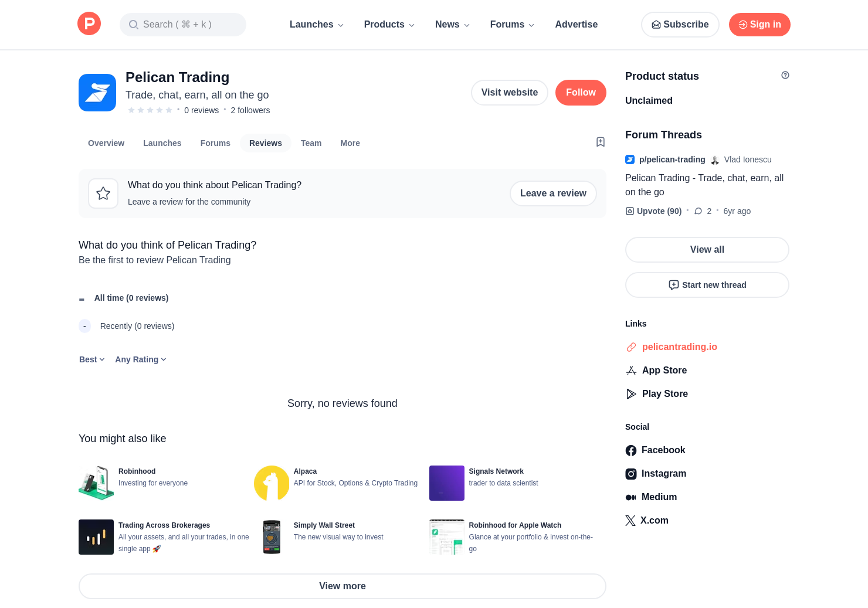Click the bookmark icon to save product
The width and height of the screenshot is (868, 608).
pyautogui.click(x=600, y=142)
